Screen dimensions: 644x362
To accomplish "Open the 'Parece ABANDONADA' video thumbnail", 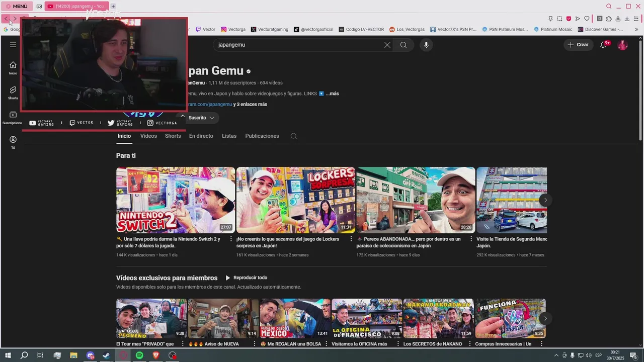I will point(416,200).
